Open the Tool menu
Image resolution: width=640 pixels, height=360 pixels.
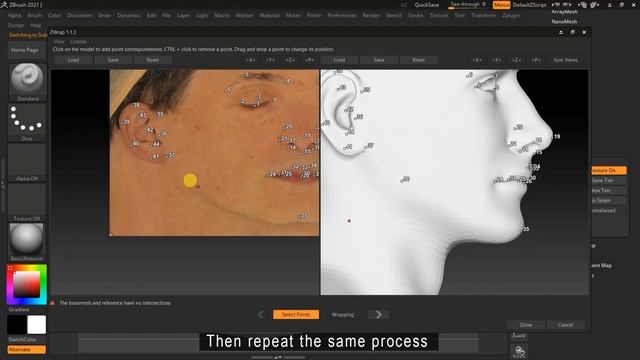click(x=460, y=16)
